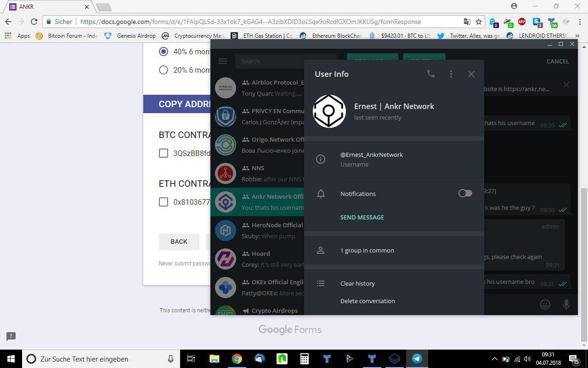Open the Calculator taskbar icon
This screenshot has width=588, height=368.
(304, 359)
